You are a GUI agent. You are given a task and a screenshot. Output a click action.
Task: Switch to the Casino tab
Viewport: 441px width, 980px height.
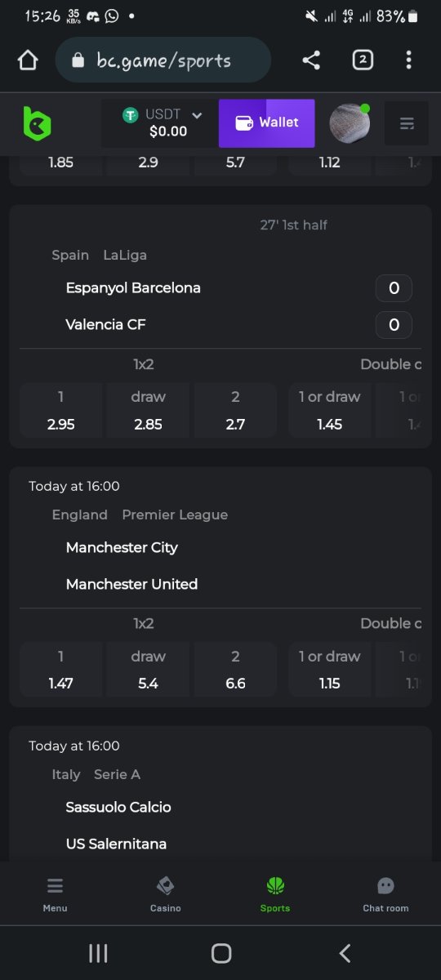coord(166,894)
